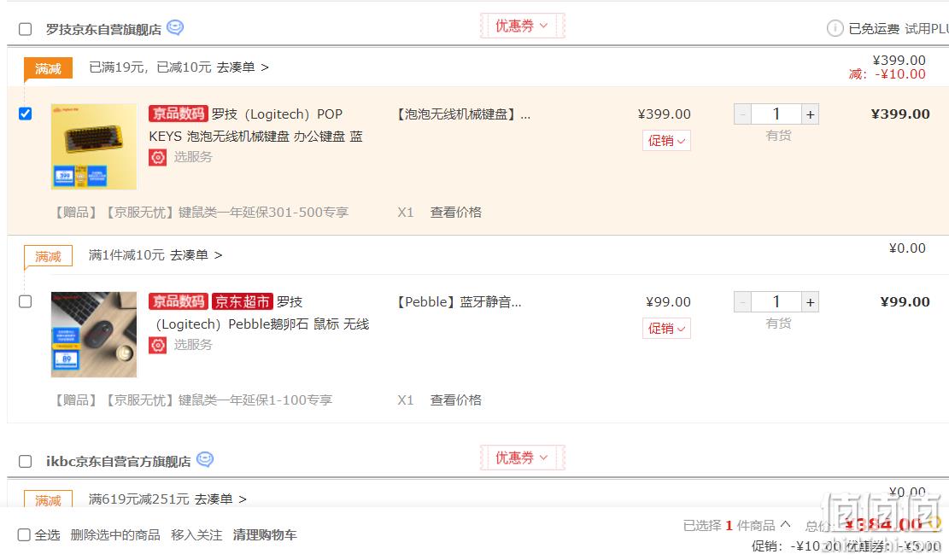
Task: Increase quantity of POP KEYS keyboard
Action: click(810, 114)
